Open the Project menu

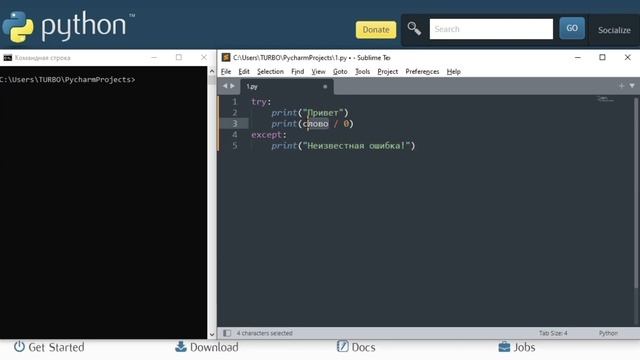pyautogui.click(x=387, y=71)
